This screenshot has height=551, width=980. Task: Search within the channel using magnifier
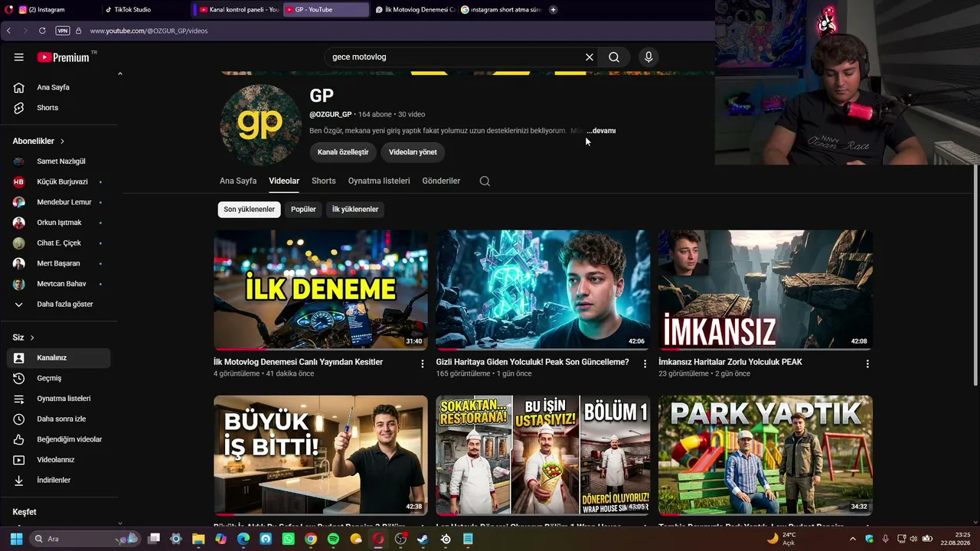pyautogui.click(x=485, y=181)
